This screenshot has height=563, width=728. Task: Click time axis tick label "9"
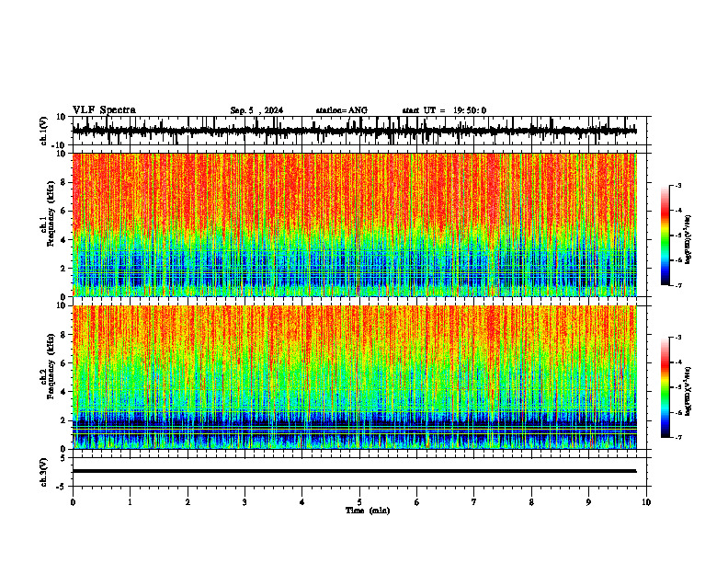[588, 502]
